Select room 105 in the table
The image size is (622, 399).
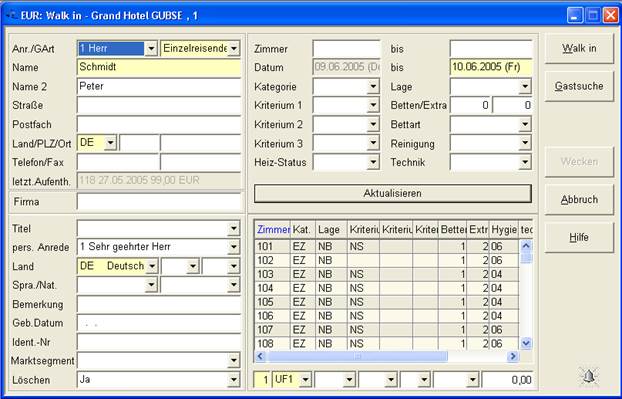387,302
